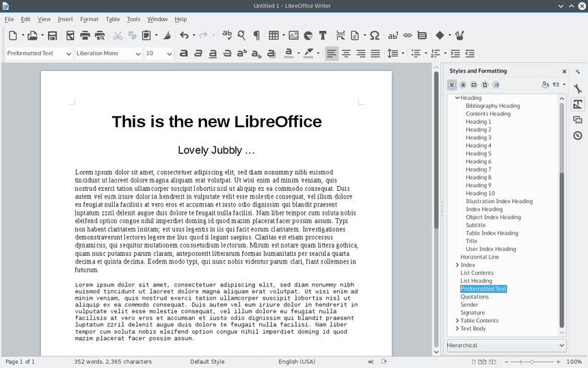The image size is (588, 368).
Task: Open the Hierarchical filter dropdown
Action: pos(506,345)
